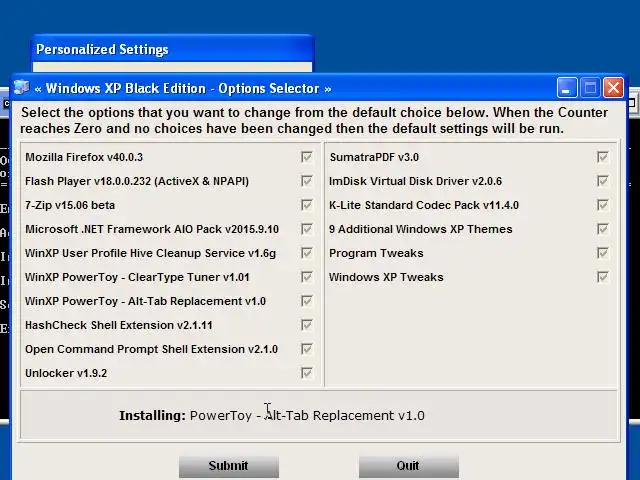Screen dimensions: 640x480
Task: Uncheck ImDisk Virtual Disk Driver checkbox
Action: 602,181
